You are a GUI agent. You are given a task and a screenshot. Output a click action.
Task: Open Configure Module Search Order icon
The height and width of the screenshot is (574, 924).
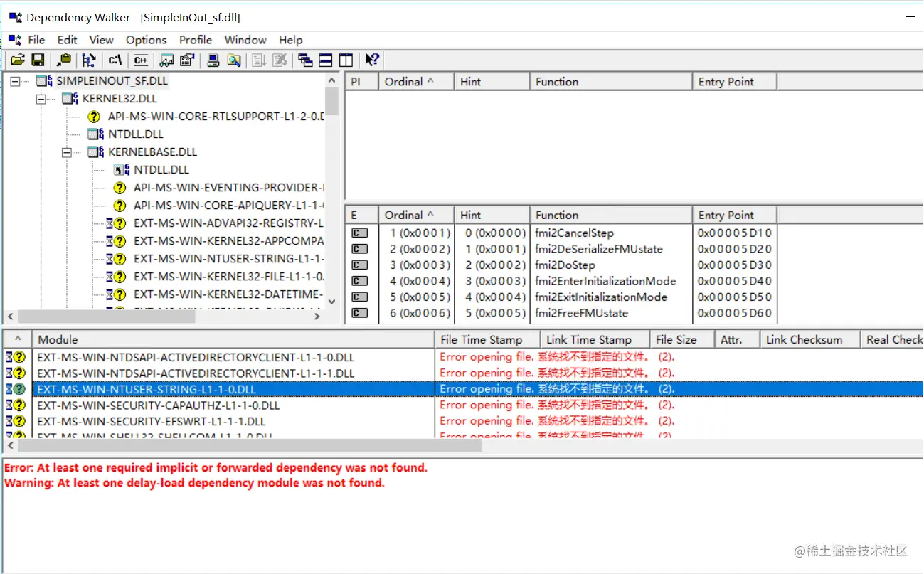coord(234,60)
